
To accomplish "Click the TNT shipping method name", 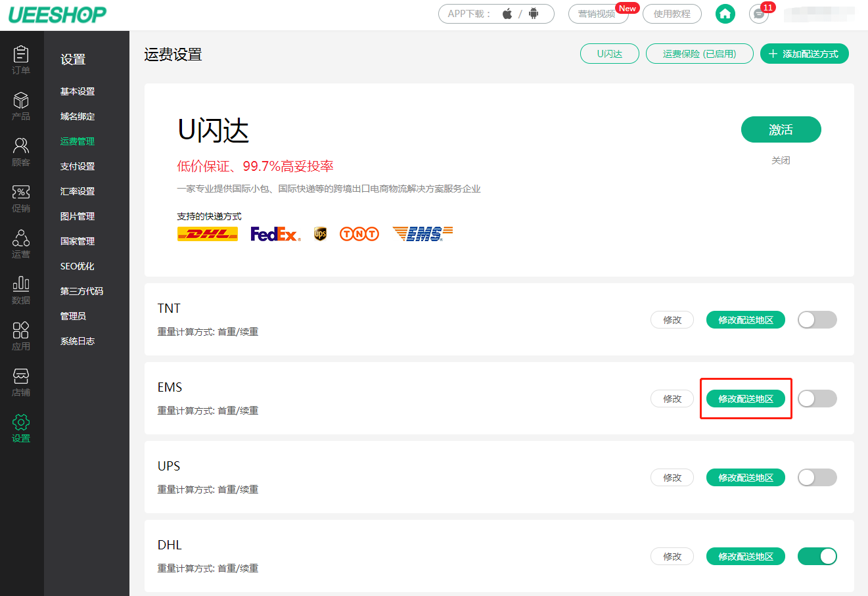I will click(169, 308).
